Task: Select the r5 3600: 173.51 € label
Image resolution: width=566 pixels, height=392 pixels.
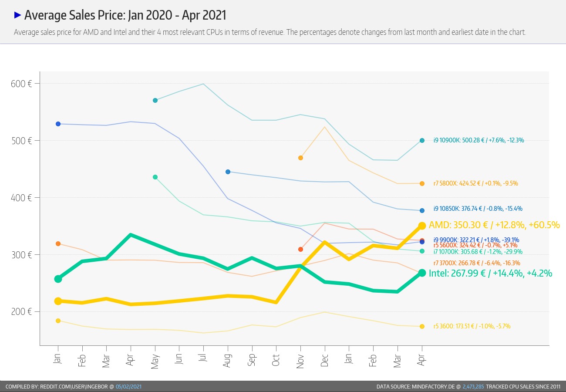Action: point(472,326)
